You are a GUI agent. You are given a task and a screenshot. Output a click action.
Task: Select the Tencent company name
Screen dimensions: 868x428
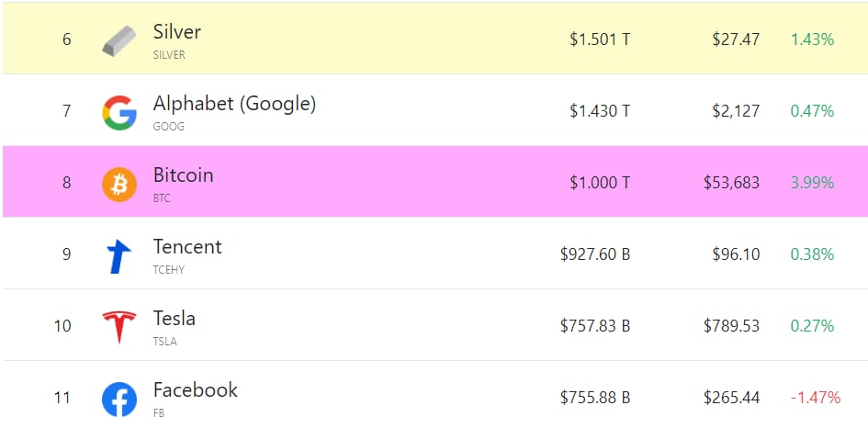point(187,246)
